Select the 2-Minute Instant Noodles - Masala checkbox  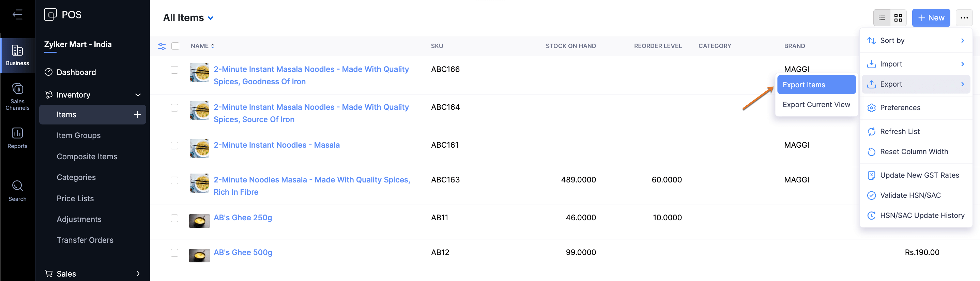click(x=174, y=146)
